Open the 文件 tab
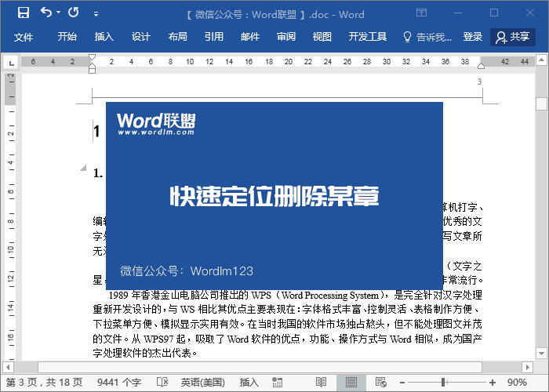 point(24,37)
